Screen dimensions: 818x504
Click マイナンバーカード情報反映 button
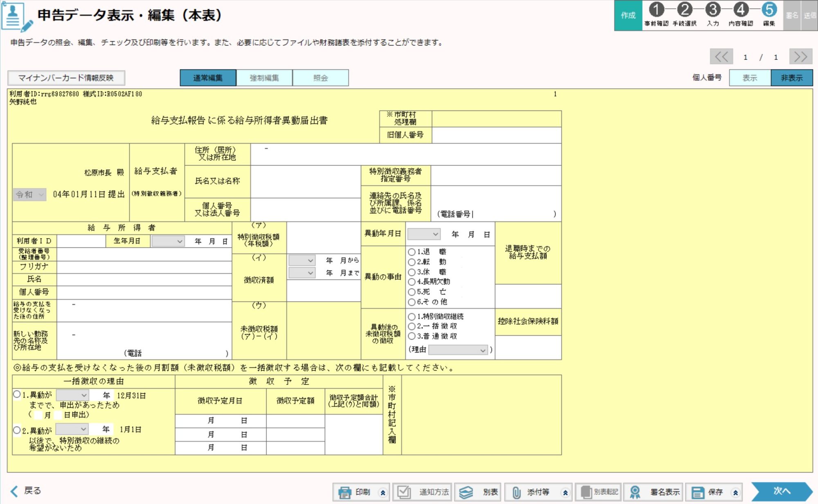point(66,78)
